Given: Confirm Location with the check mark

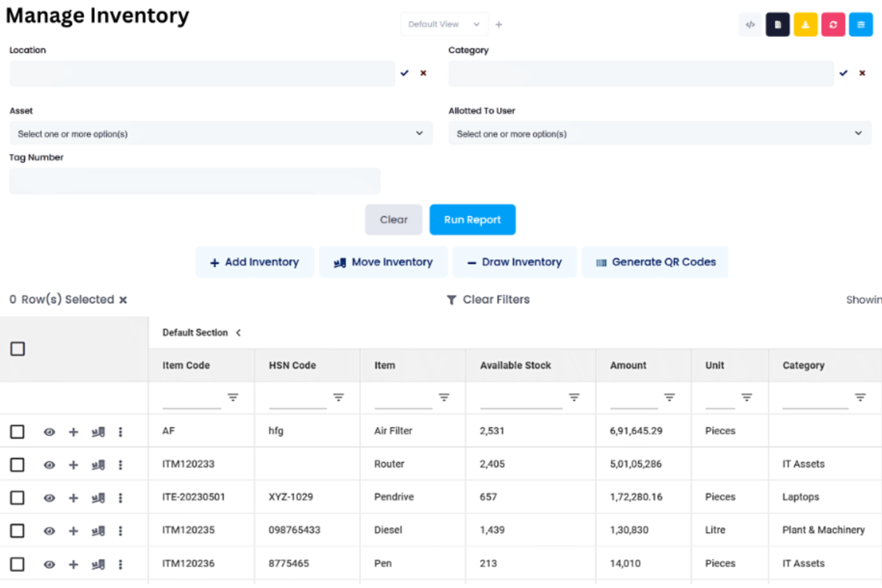Looking at the screenshot, I should [x=405, y=73].
